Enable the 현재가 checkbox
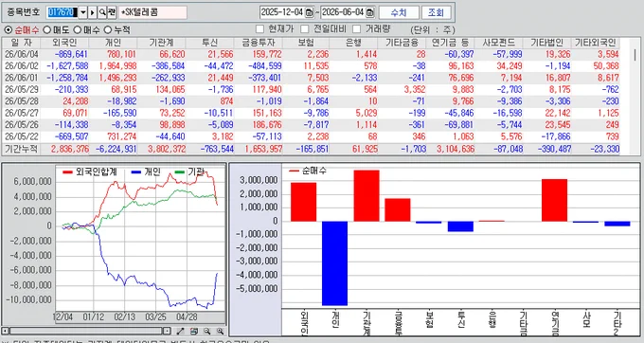 click(259, 29)
